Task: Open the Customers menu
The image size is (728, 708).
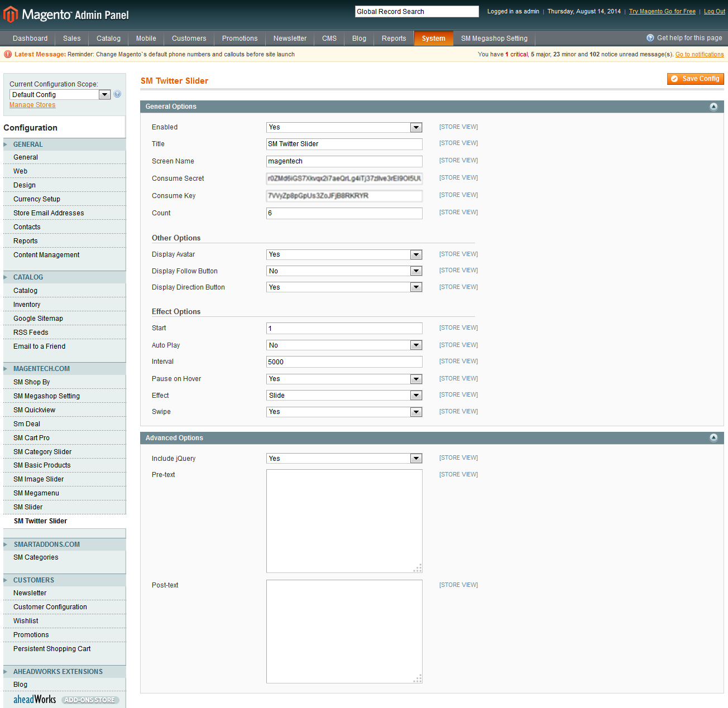Action: click(189, 38)
